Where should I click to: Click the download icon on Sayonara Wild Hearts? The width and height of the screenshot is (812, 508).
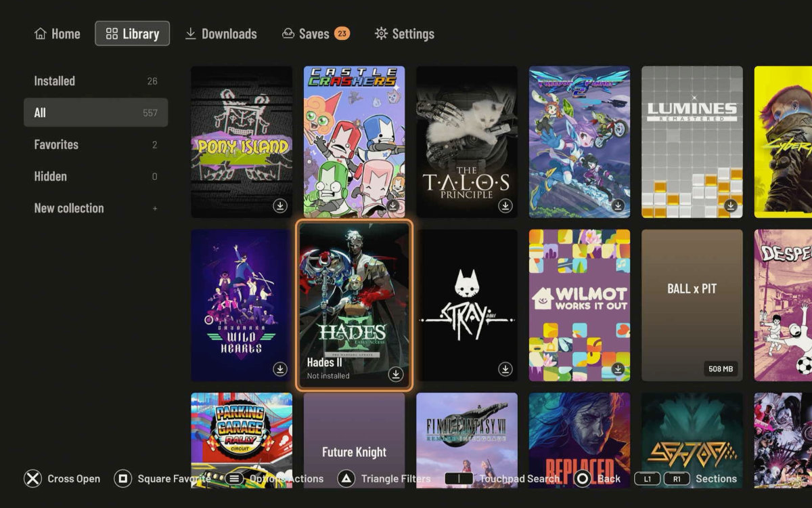[x=280, y=369]
